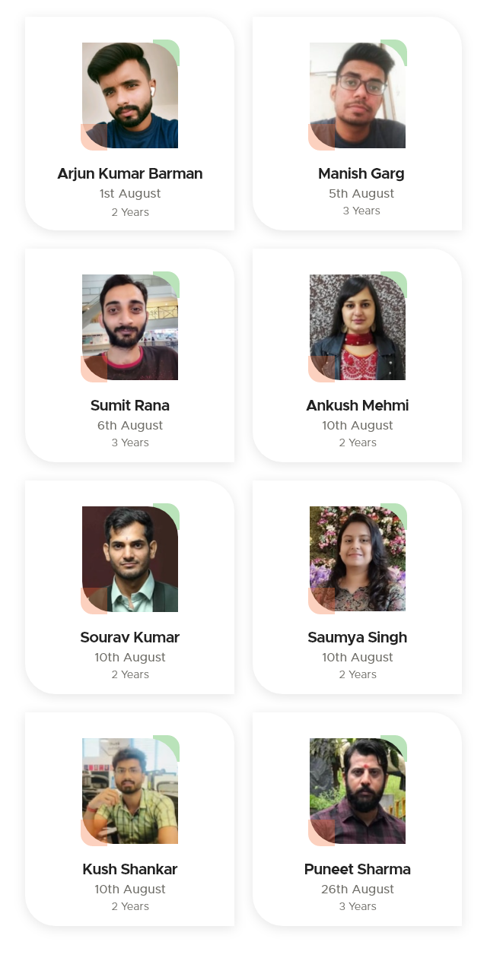The image size is (487, 980).
Task: Click the Kush Shankar name heading
Action: [x=130, y=869]
